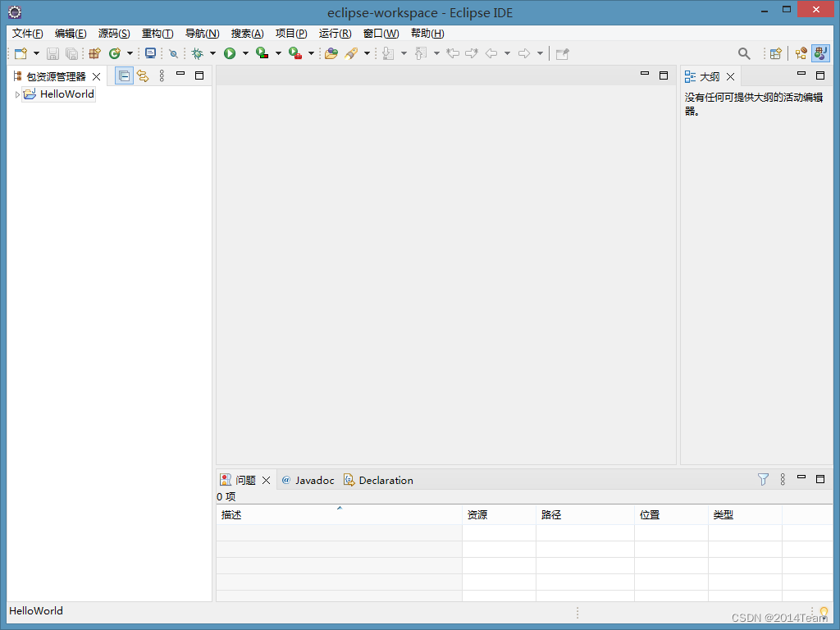
Task: Open the New wizard dropdown arrow
Action: click(36, 54)
